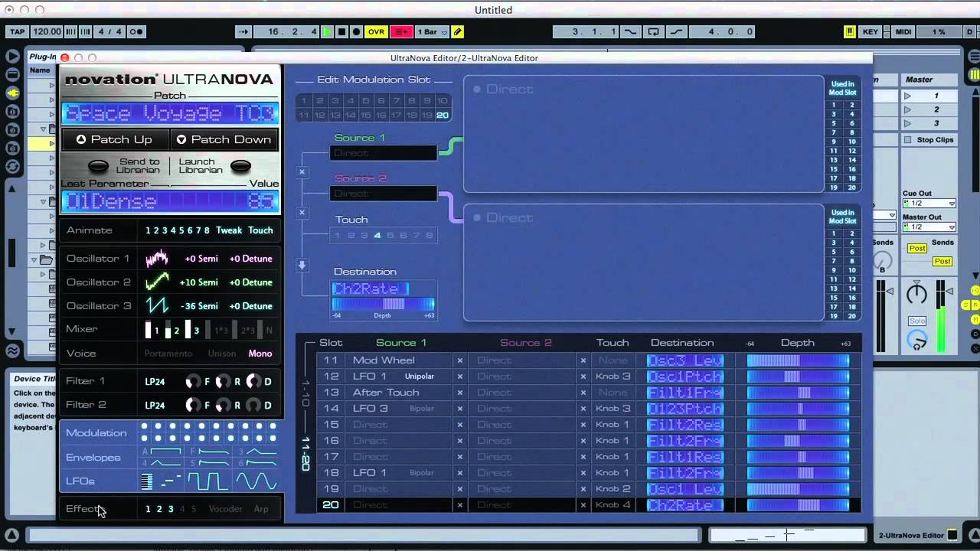The image size is (980, 551).
Task: Toggle the MIDI map mode button
Action: coord(903,31)
